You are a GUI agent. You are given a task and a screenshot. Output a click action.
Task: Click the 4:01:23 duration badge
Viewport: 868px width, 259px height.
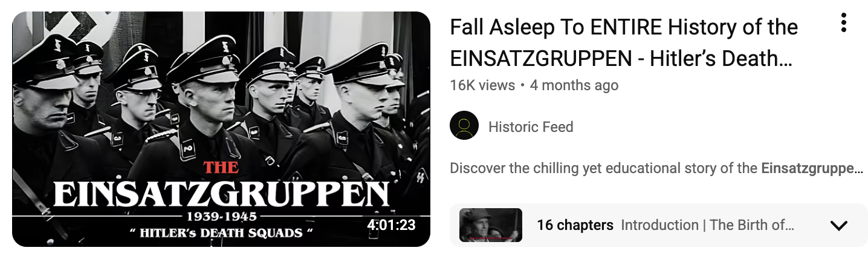[391, 225]
